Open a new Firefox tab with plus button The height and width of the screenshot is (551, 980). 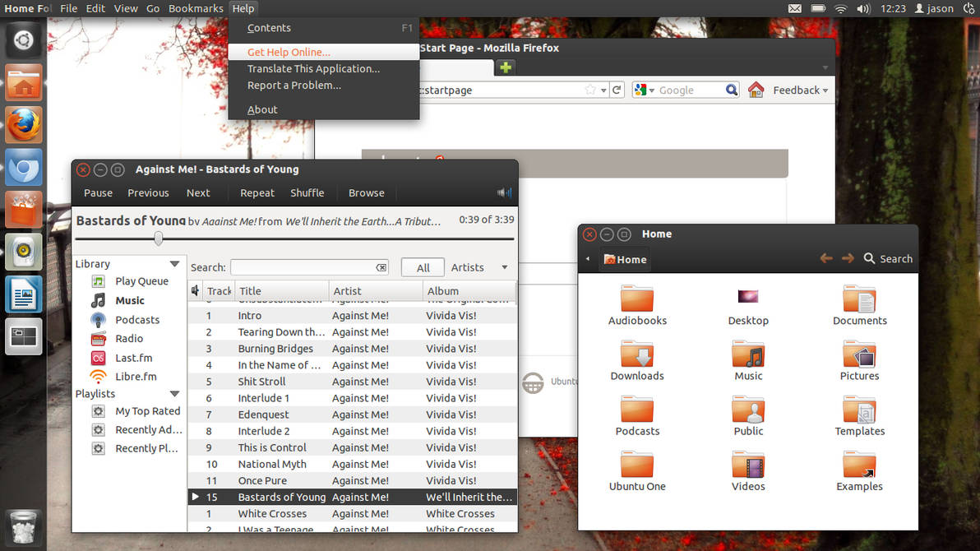[506, 67]
